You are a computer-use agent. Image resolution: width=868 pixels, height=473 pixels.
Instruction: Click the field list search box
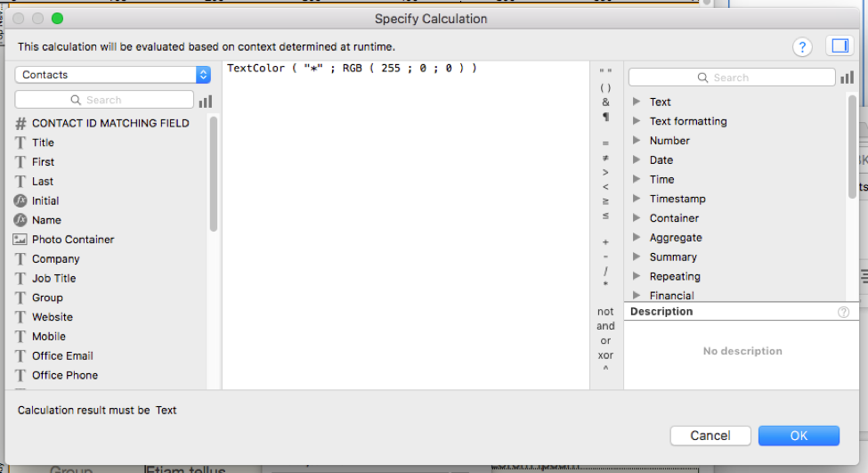coord(104,100)
